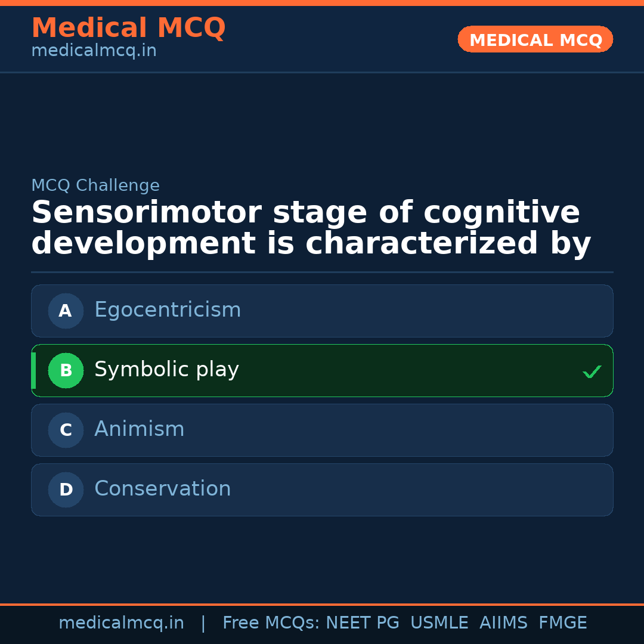The width and height of the screenshot is (644, 644).
Task: Open the Medical MCQ header title
Action: coord(128,28)
